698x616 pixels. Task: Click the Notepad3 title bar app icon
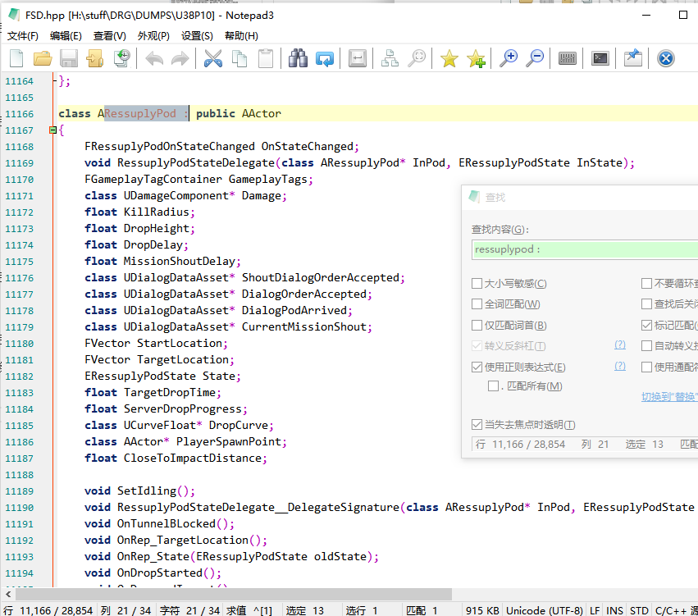click(14, 15)
